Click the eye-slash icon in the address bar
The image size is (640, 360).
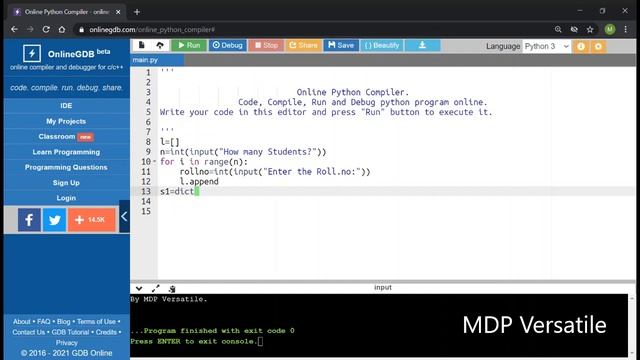coord(574,29)
